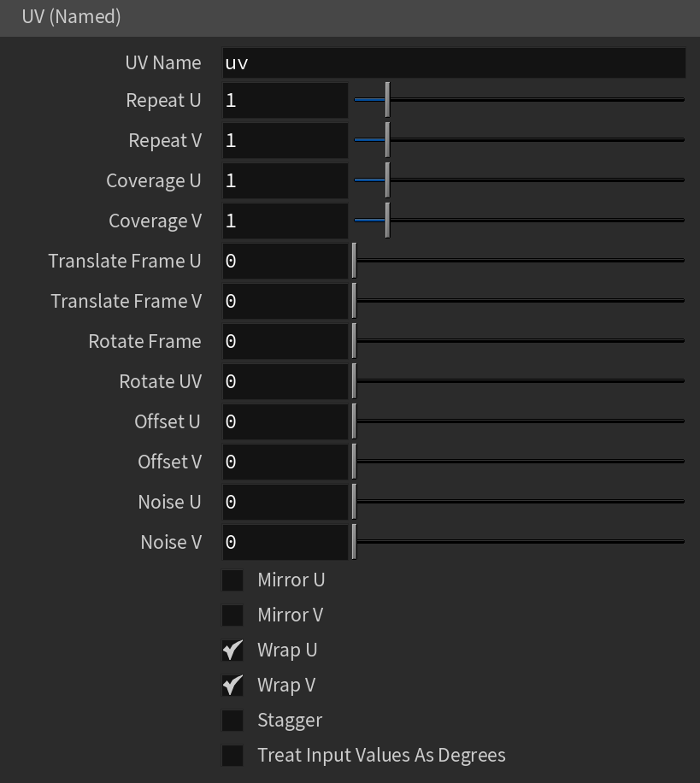The height and width of the screenshot is (783, 700).
Task: Click the Coverage U slider track
Action: coord(520,180)
